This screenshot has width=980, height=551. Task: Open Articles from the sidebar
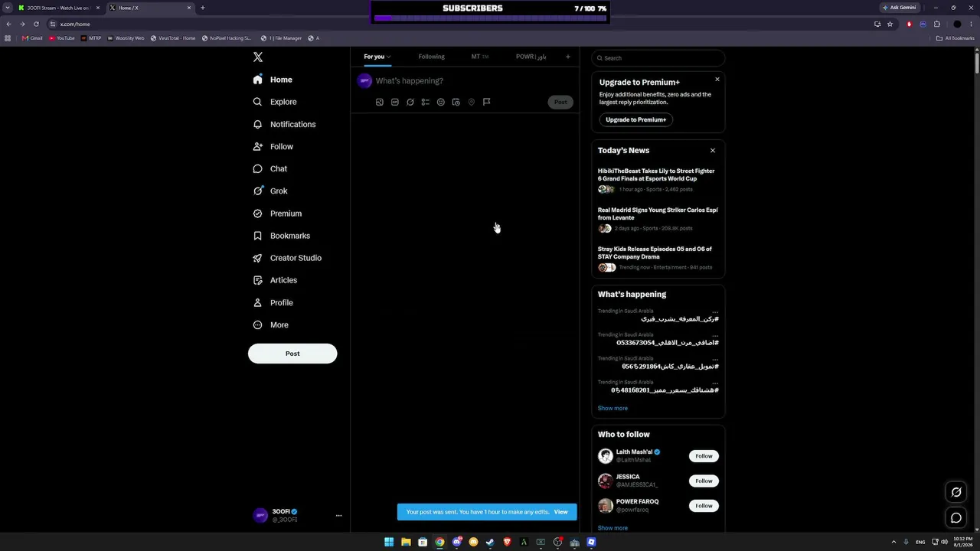(x=275, y=280)
